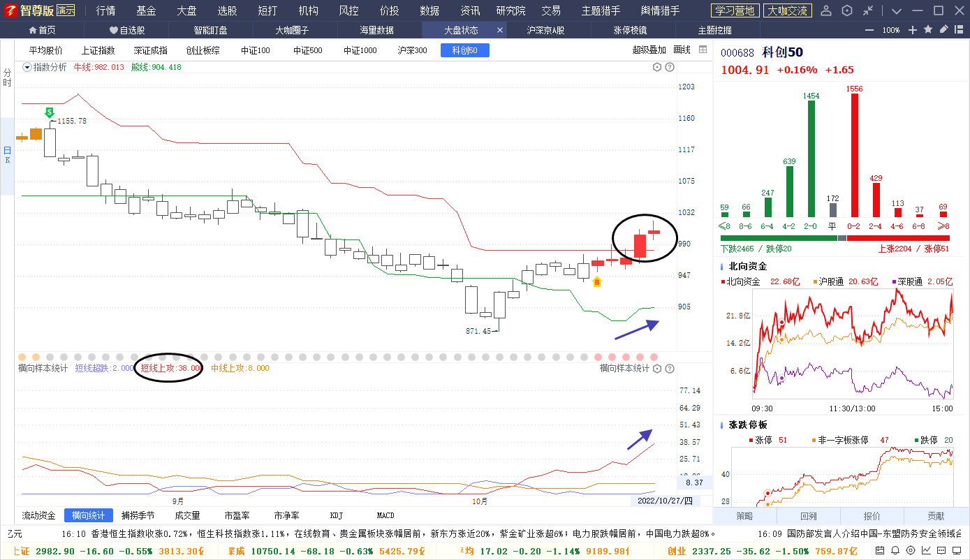Open the 主题猎手 menu

point(601,10)
